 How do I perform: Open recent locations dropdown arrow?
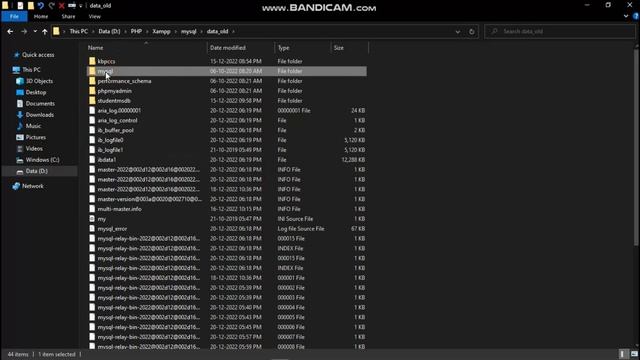(35, 31)
